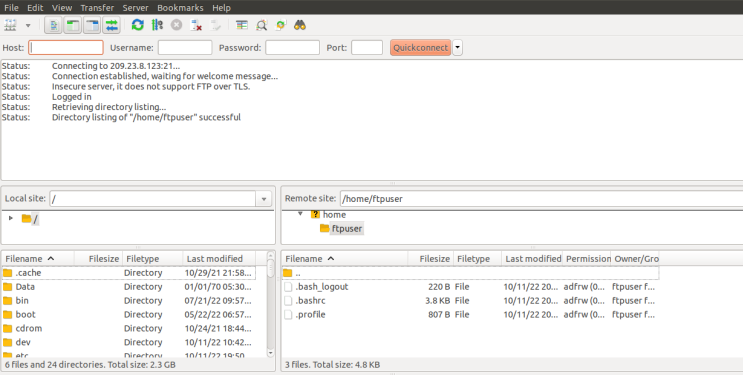This screenshot has height=375, width=743.
Task: Toggle remote directory tree display
Action: 92,25
